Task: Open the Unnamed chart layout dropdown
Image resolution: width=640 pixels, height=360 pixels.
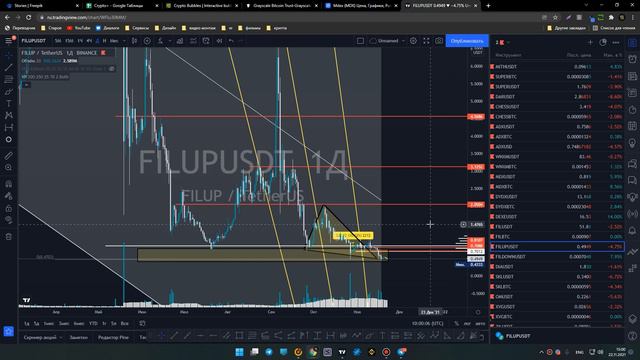Action: click(x=387, y=41)
